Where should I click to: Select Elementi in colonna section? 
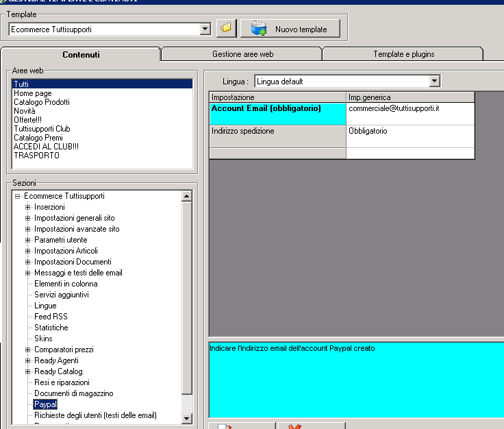pyautogui.click(x=66, y=284)
